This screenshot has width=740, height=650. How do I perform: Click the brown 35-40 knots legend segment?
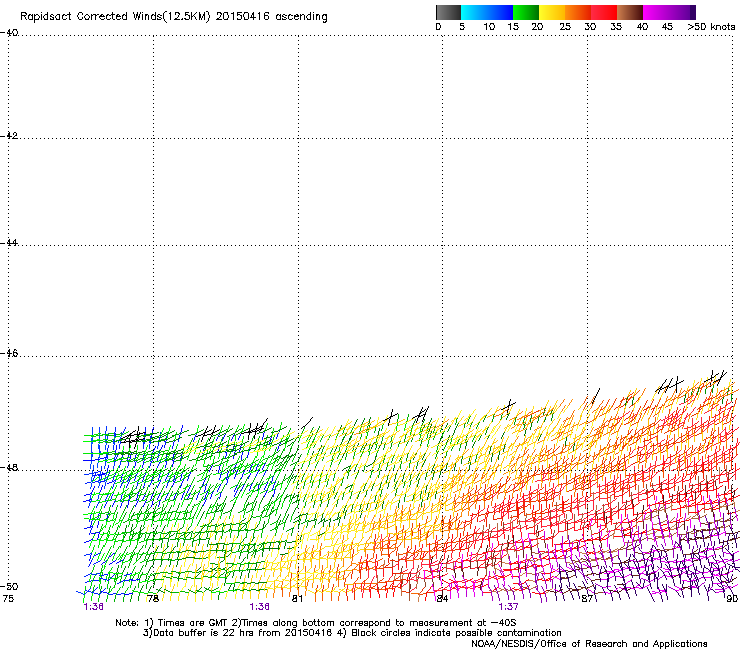click(630, 12)
